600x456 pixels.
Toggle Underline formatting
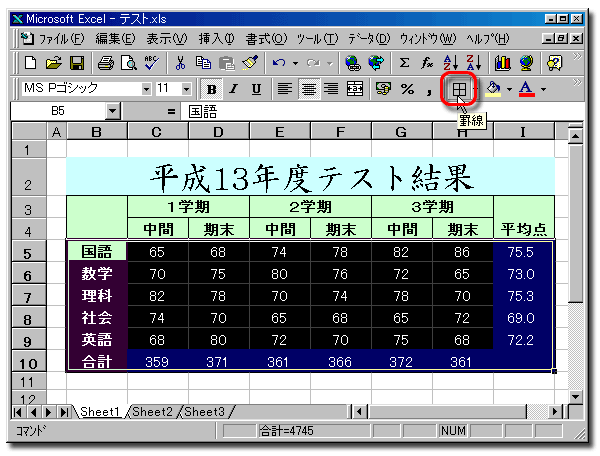click(x=256, y=89)
